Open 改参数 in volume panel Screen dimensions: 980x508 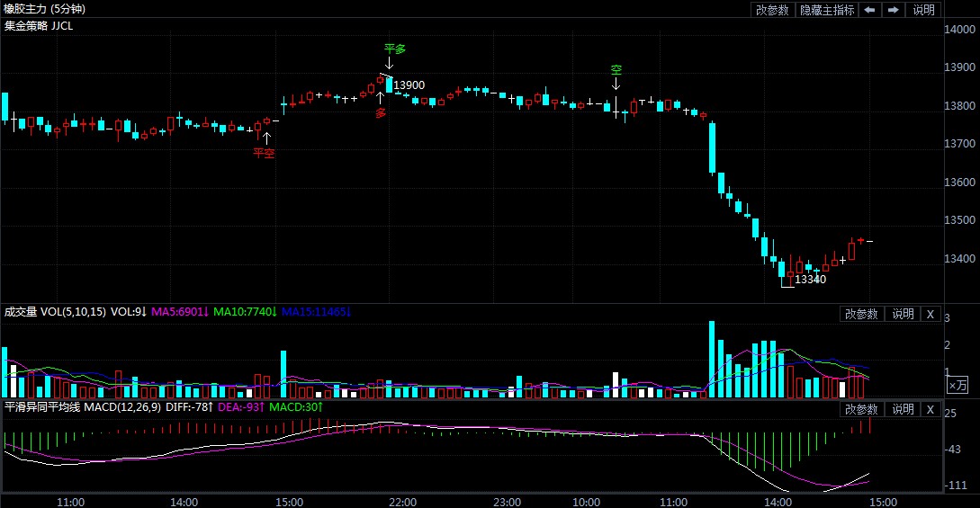[x=861, y=314]
